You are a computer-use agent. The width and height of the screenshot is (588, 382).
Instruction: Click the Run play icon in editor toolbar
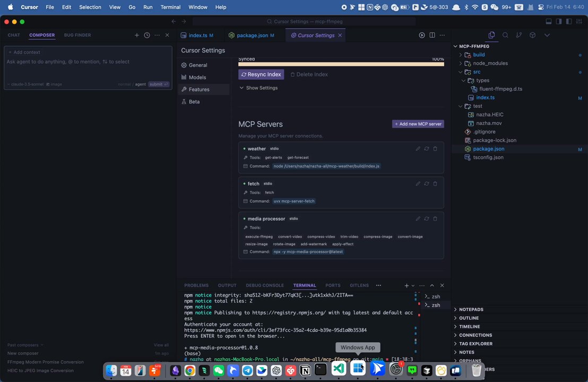(422, 35)
